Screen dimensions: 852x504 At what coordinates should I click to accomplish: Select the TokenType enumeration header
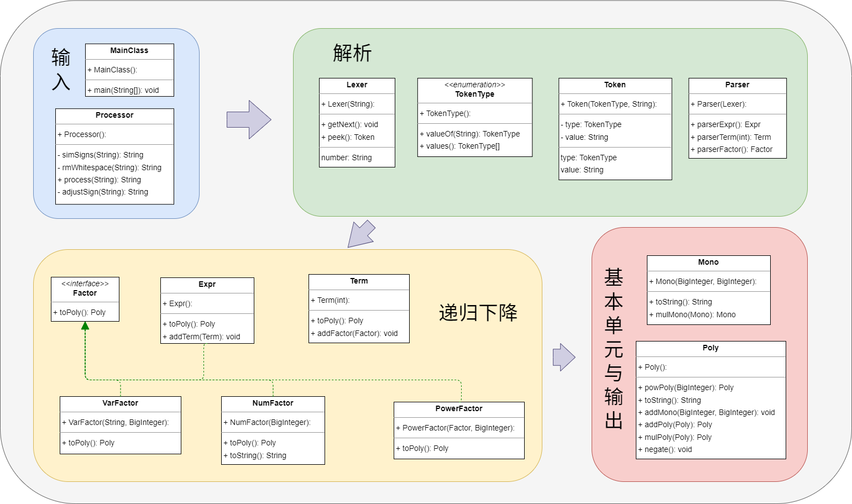(475, 90)
